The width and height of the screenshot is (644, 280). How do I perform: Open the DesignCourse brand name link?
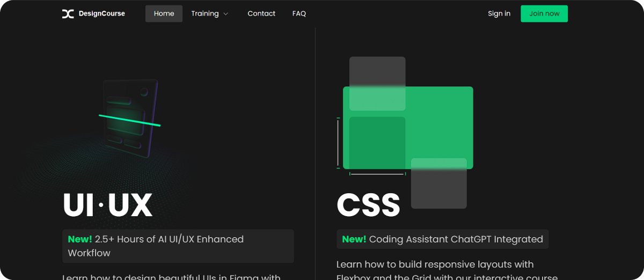[102, 14]
